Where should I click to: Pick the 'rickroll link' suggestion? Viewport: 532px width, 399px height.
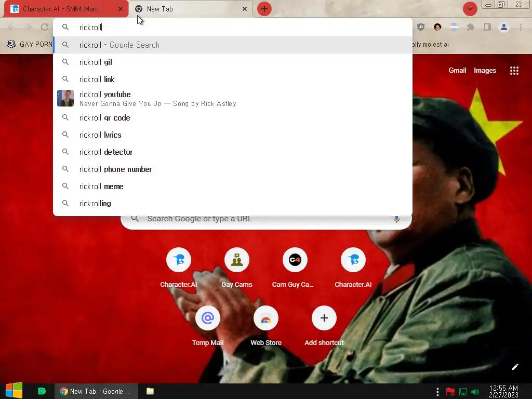point(233,79)
